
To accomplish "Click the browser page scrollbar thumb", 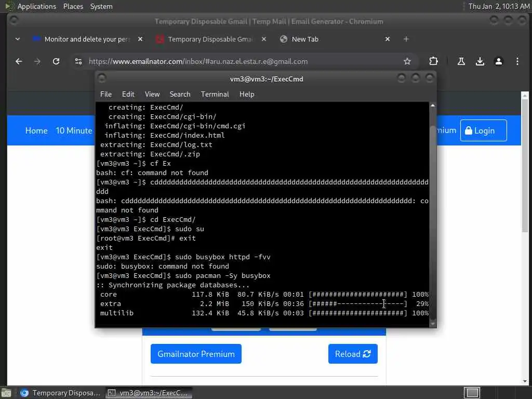I will click(x=525, y=165).
